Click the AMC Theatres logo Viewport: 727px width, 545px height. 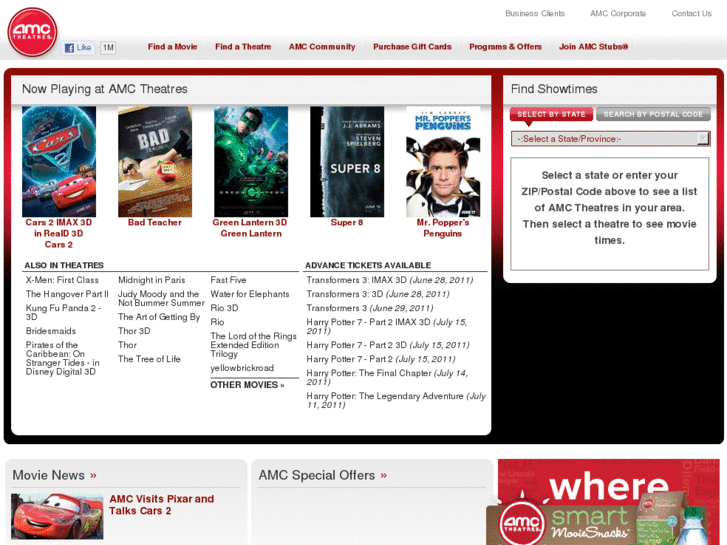[x=32, y=32]
